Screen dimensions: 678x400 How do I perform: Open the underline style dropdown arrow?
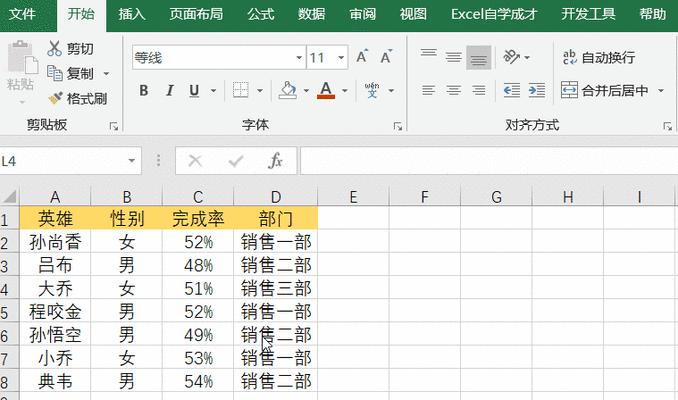tap(213, 90)
